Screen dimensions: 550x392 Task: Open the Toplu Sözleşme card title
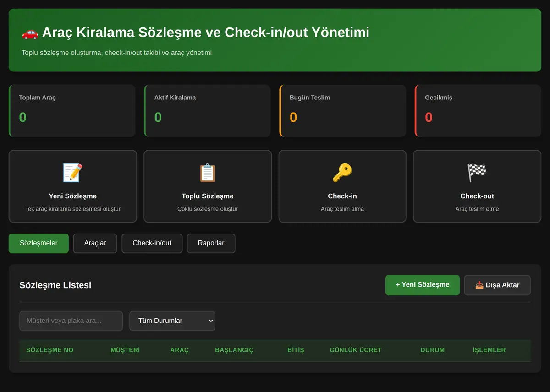[208, 196]
